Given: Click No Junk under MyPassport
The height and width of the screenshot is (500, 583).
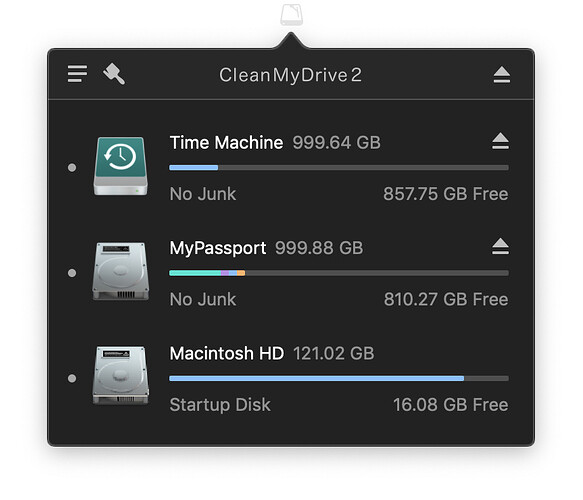Looking at the screenshot, I should [203, 299].
